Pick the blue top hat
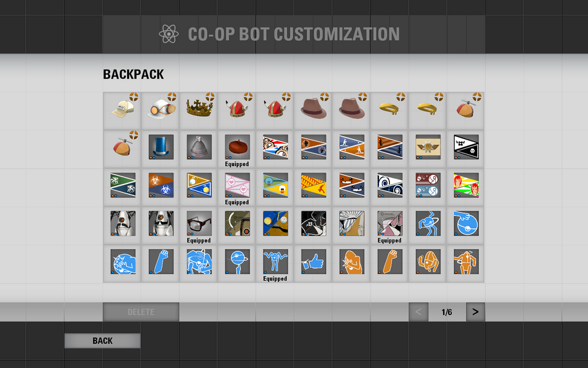 click(160, 148)
